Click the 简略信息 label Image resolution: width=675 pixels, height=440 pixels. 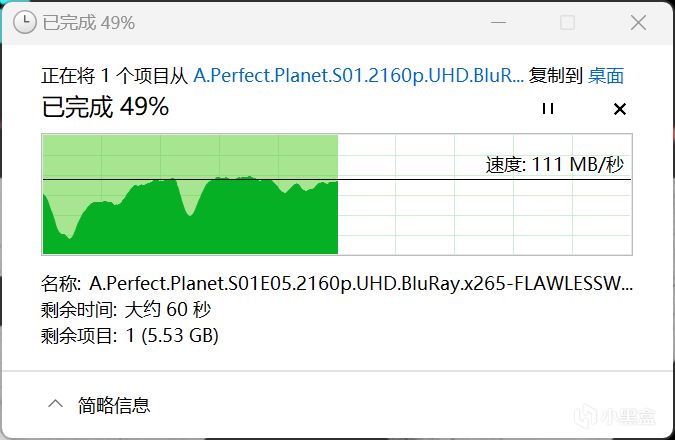tap(114, 405)
